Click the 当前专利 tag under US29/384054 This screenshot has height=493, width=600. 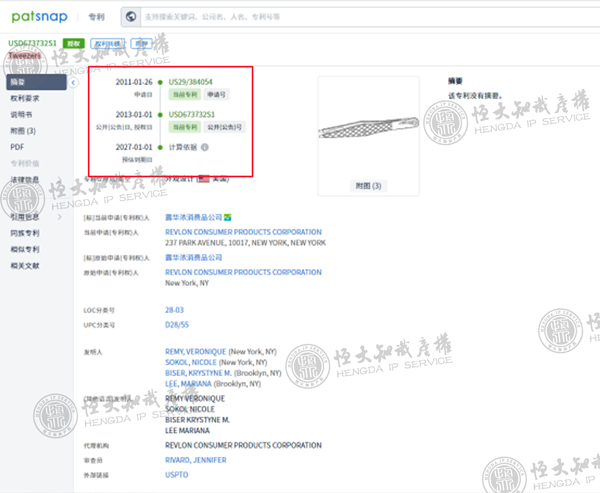coord(185,95)
